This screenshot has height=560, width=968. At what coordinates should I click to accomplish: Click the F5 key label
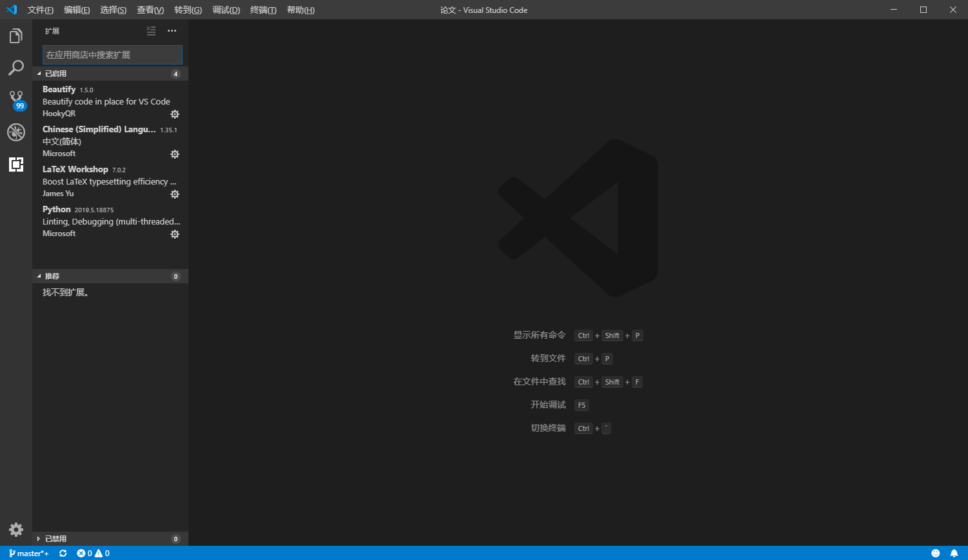(581, 405)
